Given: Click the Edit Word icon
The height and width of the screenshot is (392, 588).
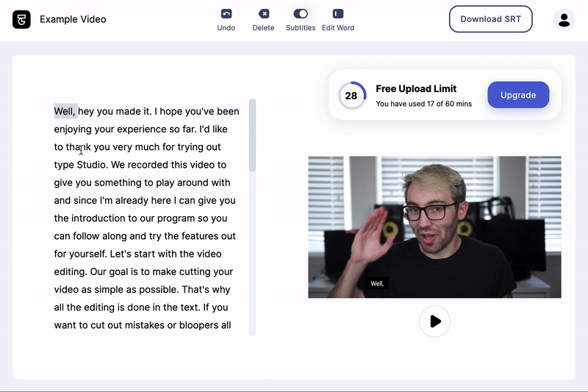Looking at the screenshot, I should 338,14.
